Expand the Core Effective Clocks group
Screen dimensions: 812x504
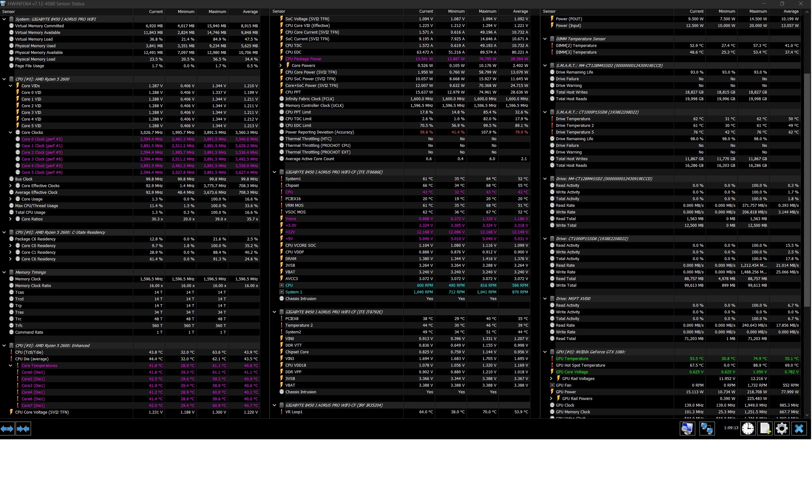coord(10,186)
